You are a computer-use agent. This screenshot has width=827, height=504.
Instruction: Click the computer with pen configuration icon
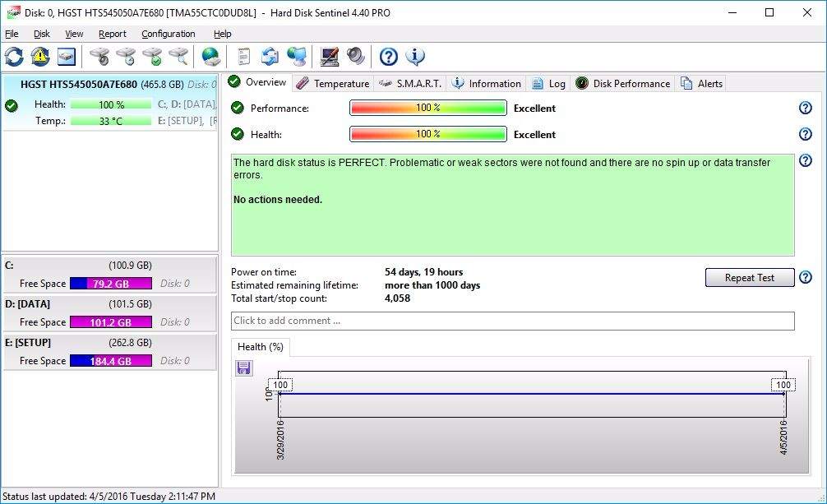(330, 57)
